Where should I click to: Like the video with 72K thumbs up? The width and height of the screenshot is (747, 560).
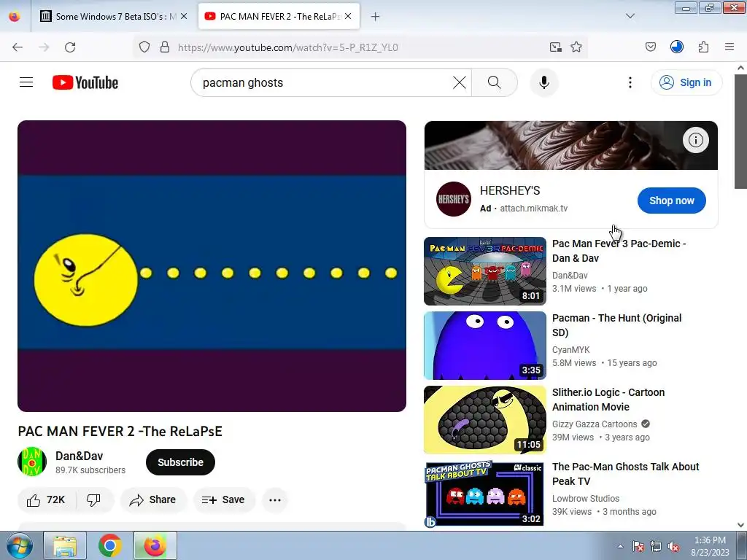pos(46,500)
